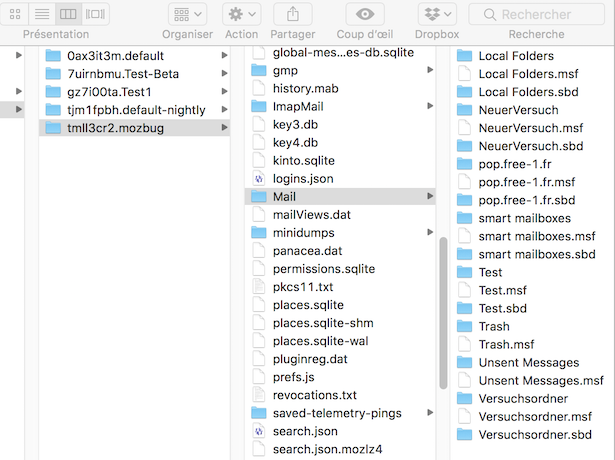Click the Partager share button
Screen dimensions: 615x460
point(293,14)
